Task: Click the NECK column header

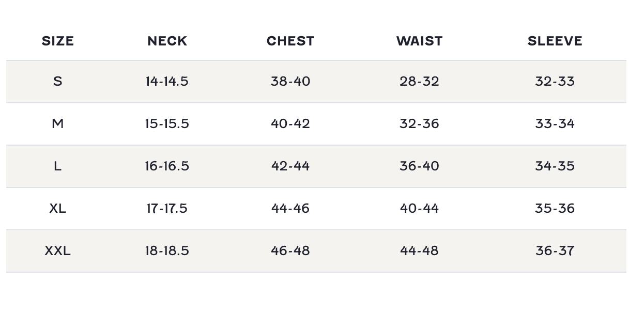Action: click(167, 41)
